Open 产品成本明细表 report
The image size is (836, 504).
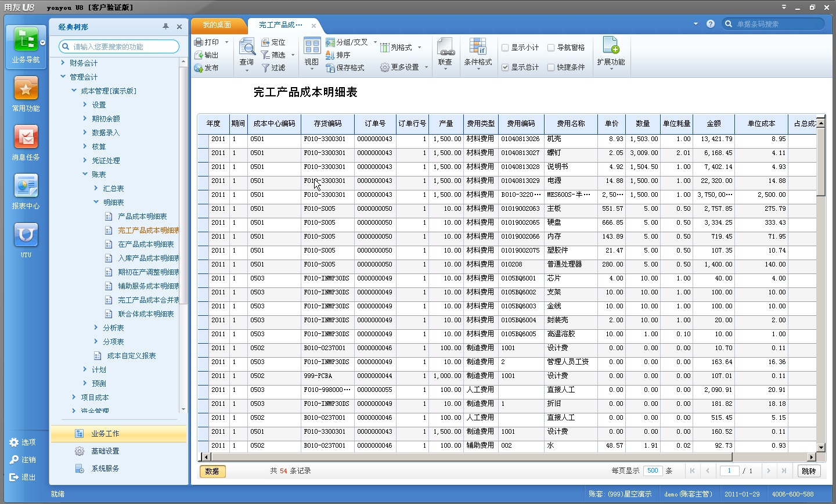pyautogui.click(x=142, y=217)
